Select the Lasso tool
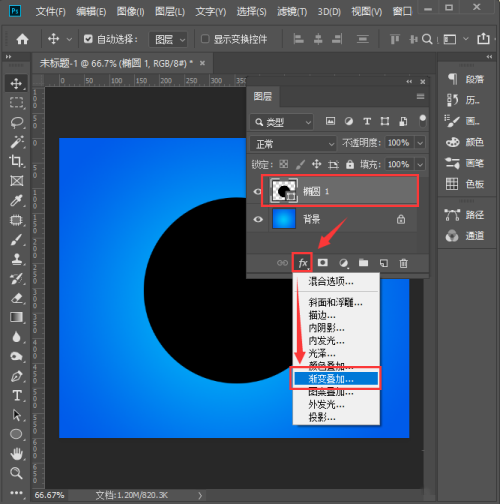This screenshot has height=504, width=500. click(x=16, y=122)
